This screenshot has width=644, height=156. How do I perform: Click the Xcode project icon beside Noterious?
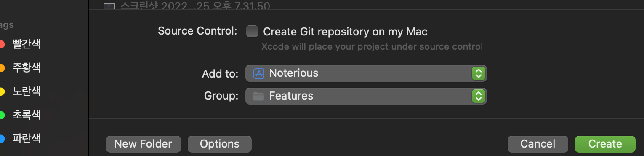click(x=258, y=73)
